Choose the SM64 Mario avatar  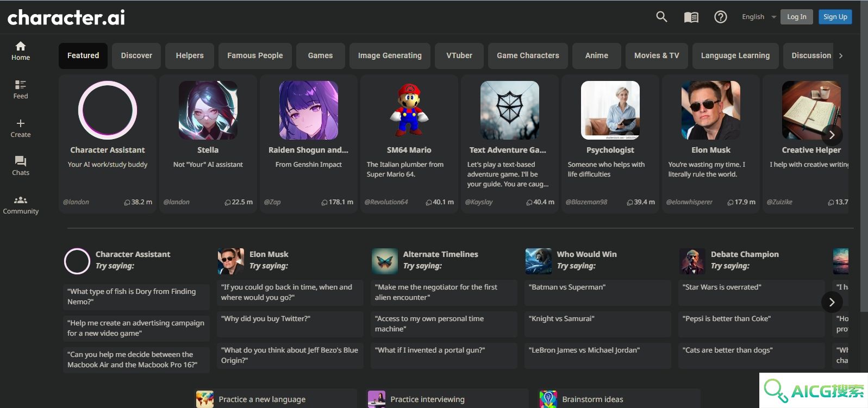tap(409, 110)
